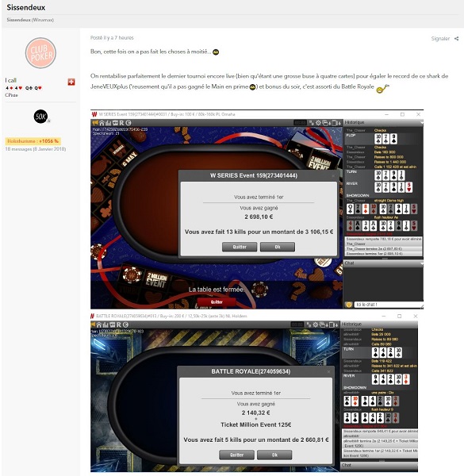Open the statistics bar-chart icon in W SERIES toolbar
Screen dimensions: 464x476
point(108,123)
